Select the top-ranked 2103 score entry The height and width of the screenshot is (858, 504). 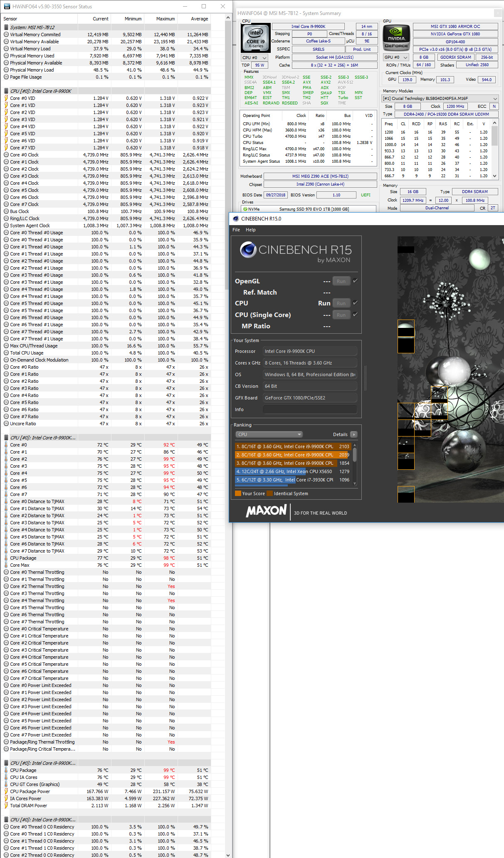click(293, 446)
